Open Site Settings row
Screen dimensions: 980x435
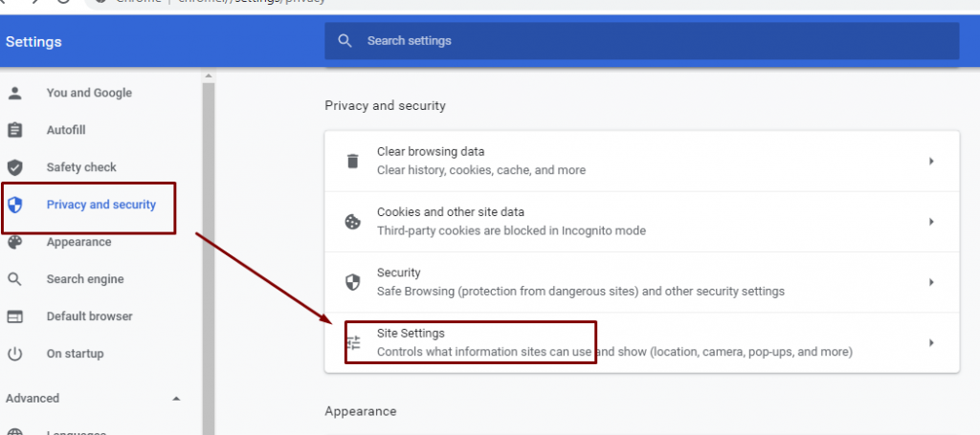[612, 342]
